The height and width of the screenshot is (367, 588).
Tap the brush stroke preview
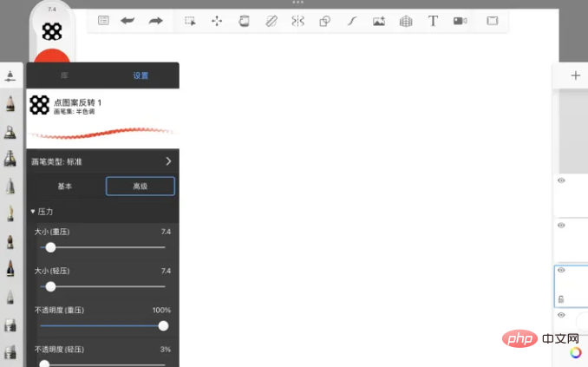point(102,133)
